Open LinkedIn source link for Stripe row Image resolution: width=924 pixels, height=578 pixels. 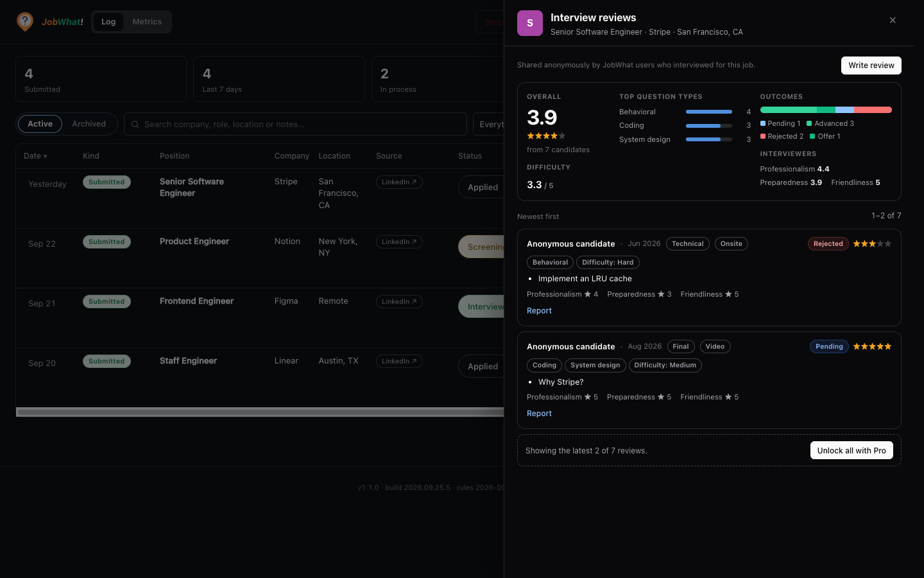[399, 182]
